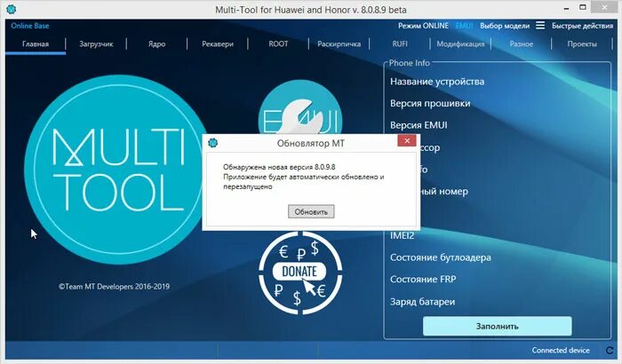The width and height of the screenshot is (622, 364).
Task: Click Заряд батареи label
Action: point(422,302)
